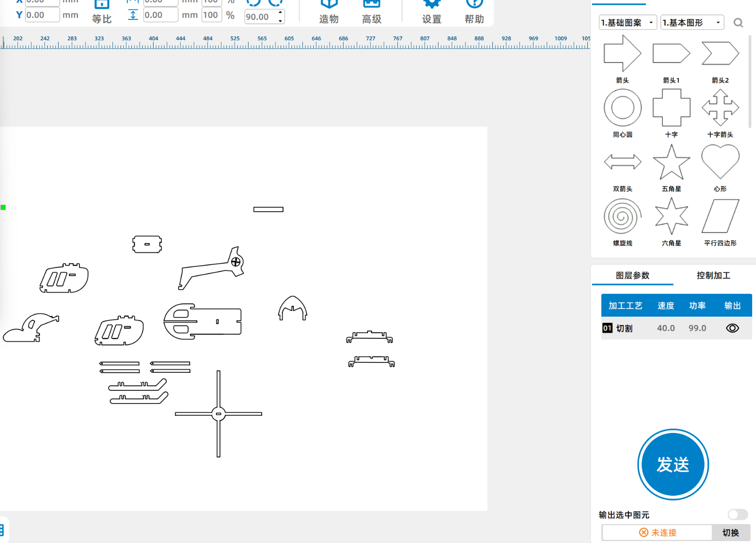Switch to the 控制加工 tab
The image size is (756, 543).
coord(713,276)
